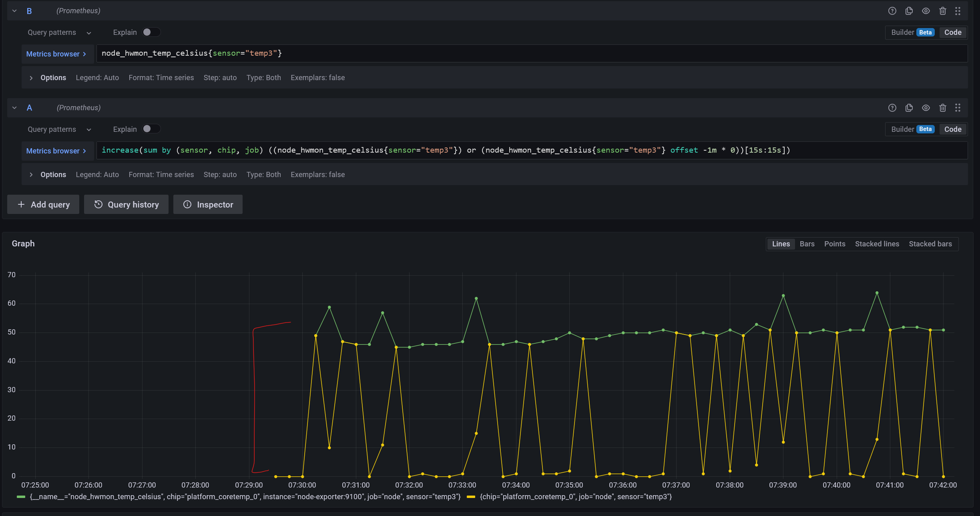Remove query A using trash icon
This screenshot has height=516, width=980.
pos(942,108)
